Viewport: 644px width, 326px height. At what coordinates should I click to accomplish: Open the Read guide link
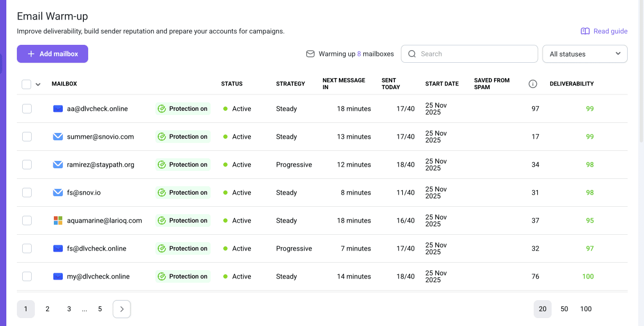610,31
